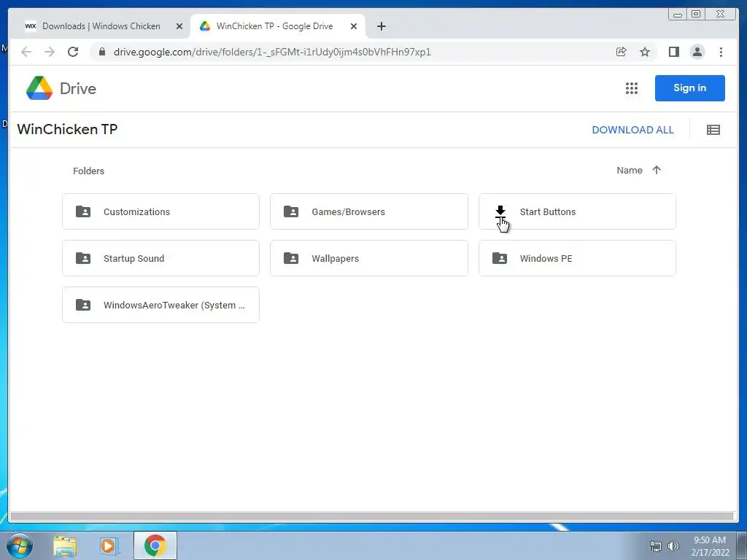Open the Startup Sound folder

click(x=160, y=258)
